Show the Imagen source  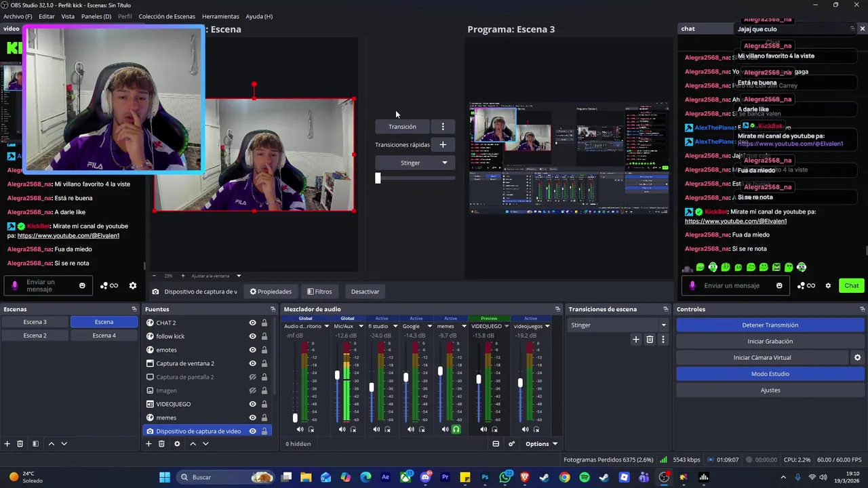pyautogui.click(x=252, y=390)
